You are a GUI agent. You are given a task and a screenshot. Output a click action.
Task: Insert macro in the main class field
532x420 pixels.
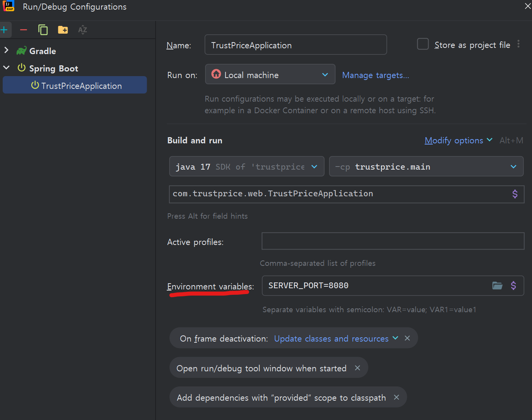[x=515, y=194]
